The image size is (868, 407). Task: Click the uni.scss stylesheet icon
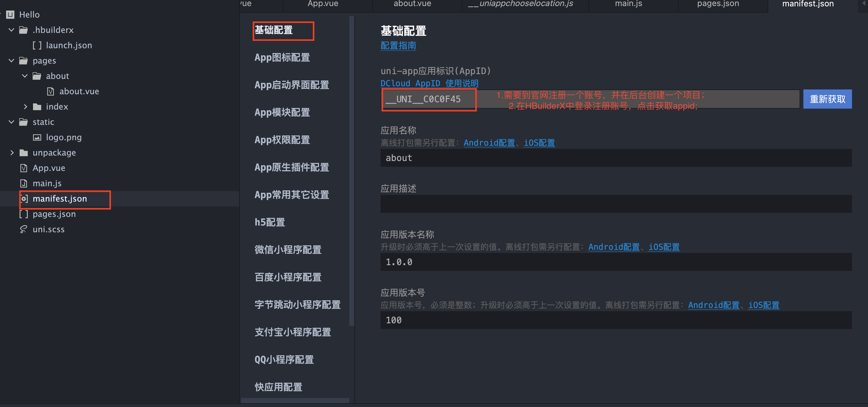pos(24,229)
